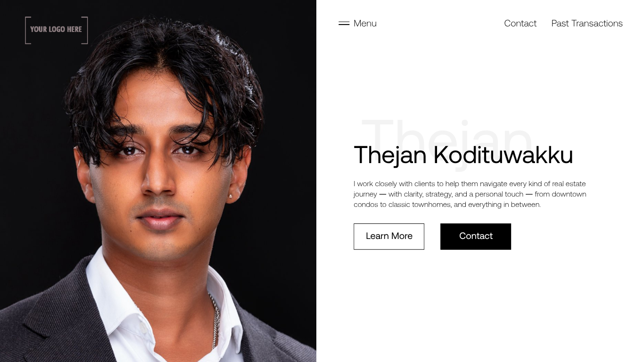The width and height of the screenshot is (644, 362).
Task: Click the black Contact button
Action: coord(476,236)
